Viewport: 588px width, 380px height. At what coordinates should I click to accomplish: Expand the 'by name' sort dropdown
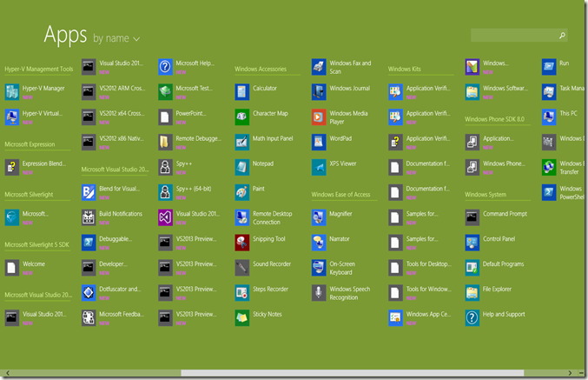tap(116, 38)
